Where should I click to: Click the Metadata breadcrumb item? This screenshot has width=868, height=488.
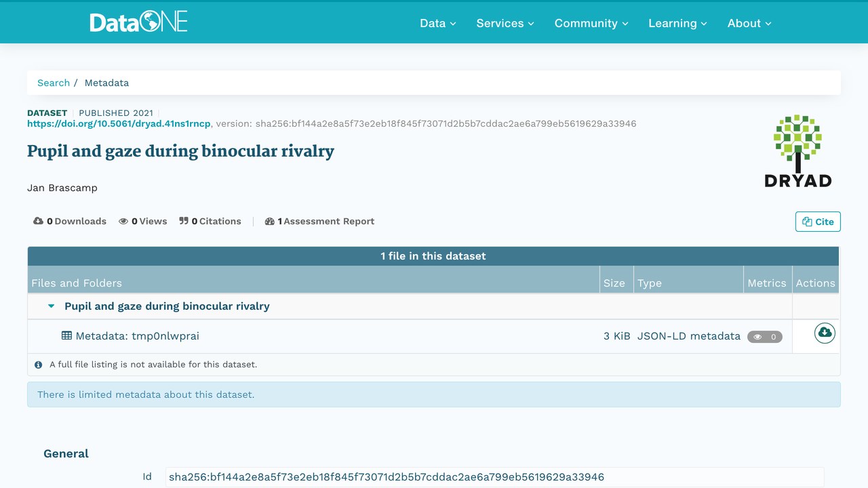pyautogui.click(x=106, y=83)
